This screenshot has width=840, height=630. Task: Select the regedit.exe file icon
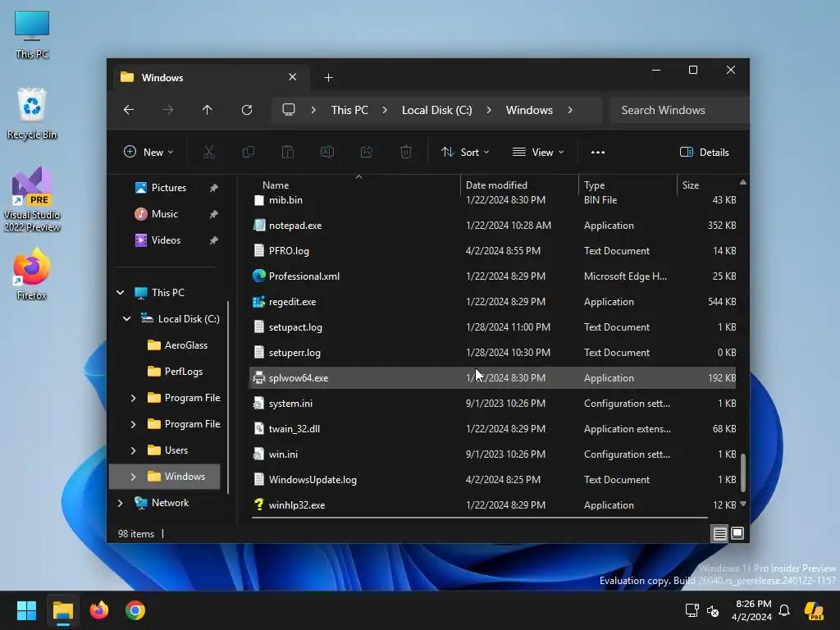[x=259, y=302]
